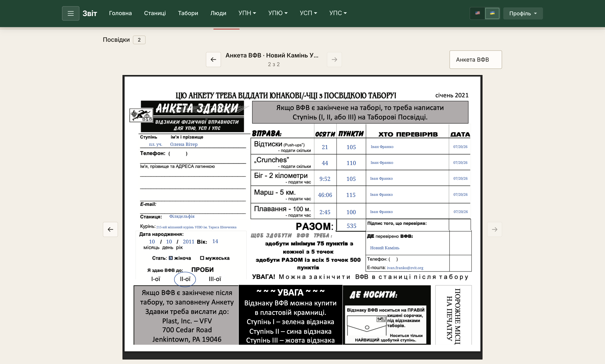Open the Профіль dropdown
Viewport: 605px width, 364px height.
pyautogui.click(x=523, y=13)
